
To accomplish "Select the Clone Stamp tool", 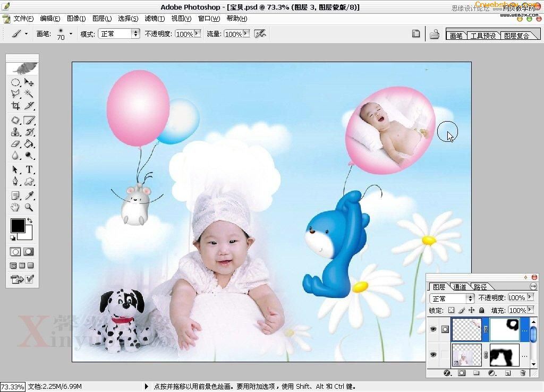I will click(15, 132).
